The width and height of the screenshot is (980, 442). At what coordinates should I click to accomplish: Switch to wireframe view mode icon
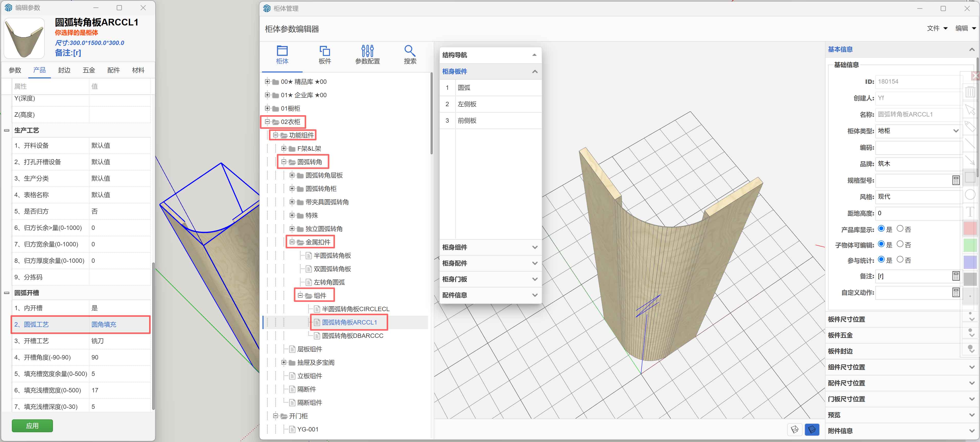(795, 429)
